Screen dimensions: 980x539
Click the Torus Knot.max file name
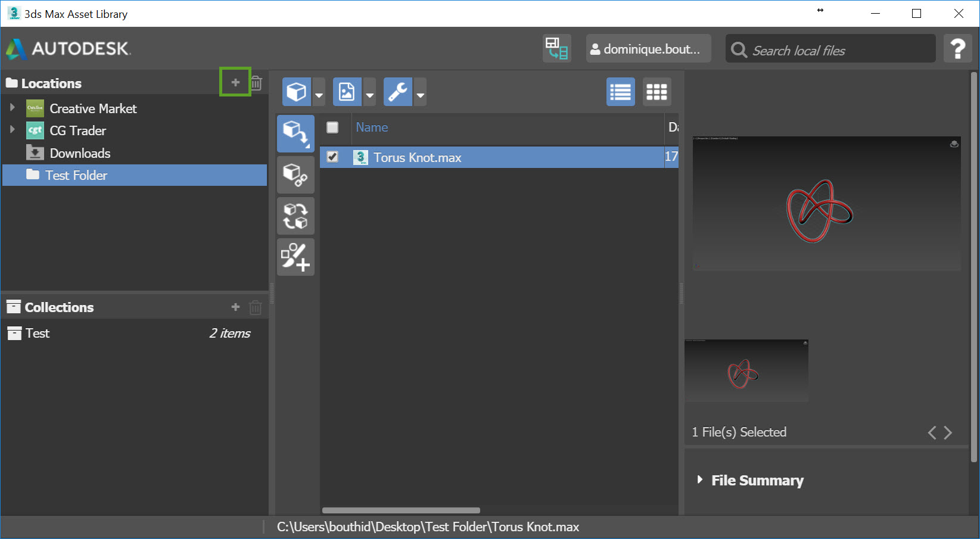(x=417, y=157)
